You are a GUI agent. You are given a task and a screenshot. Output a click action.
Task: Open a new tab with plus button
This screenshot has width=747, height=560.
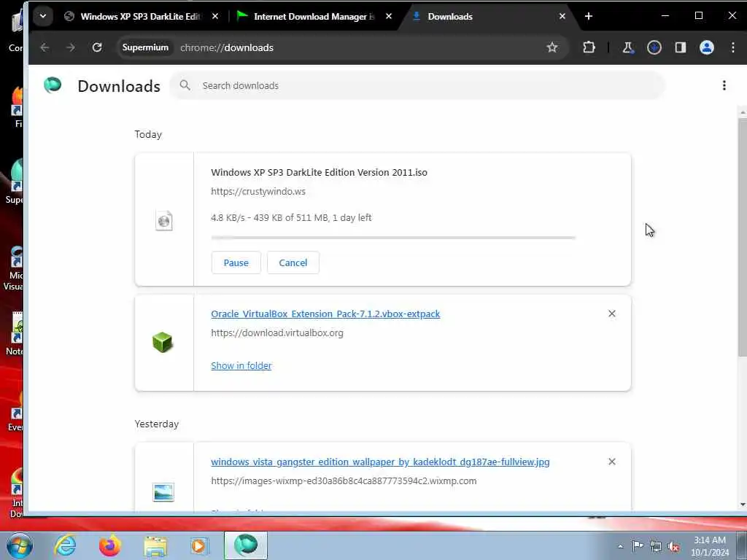point(589,16)
